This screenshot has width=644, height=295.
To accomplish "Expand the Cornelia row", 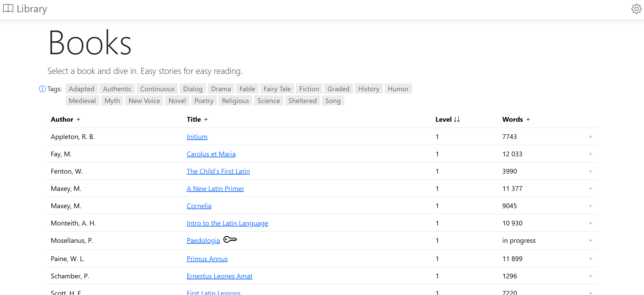I will 590,206.
